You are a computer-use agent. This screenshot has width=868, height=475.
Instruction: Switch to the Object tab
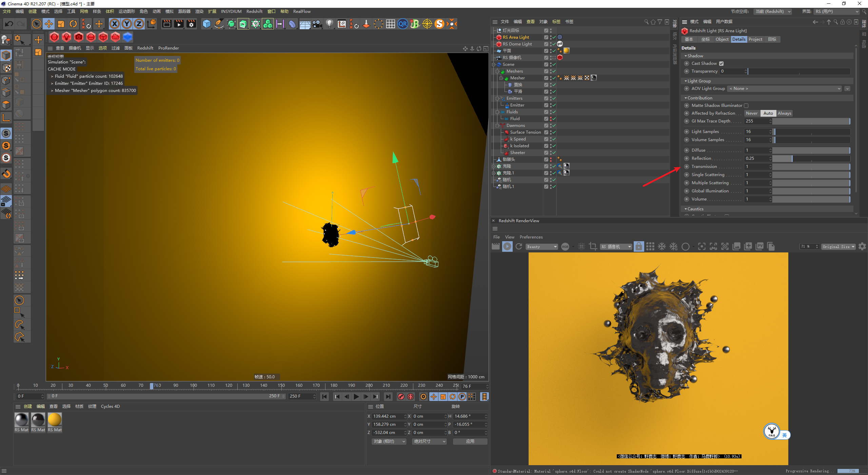pos(722,39)
